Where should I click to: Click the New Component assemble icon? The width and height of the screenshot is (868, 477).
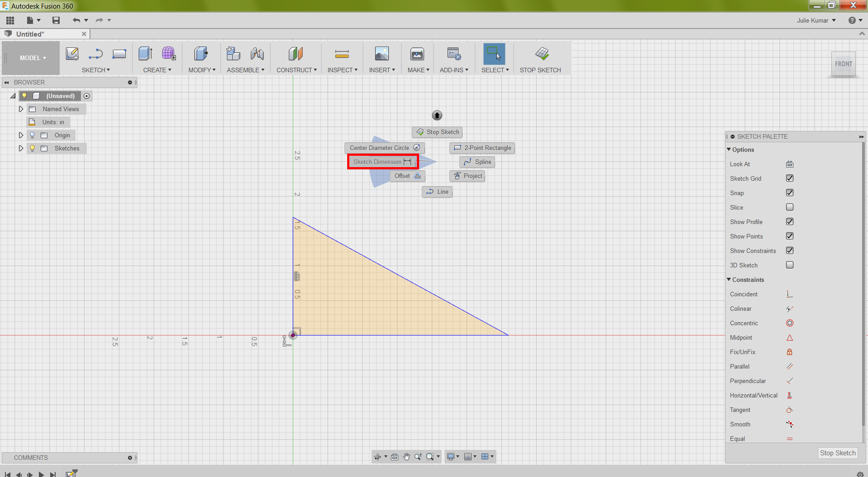coord(233,54)
